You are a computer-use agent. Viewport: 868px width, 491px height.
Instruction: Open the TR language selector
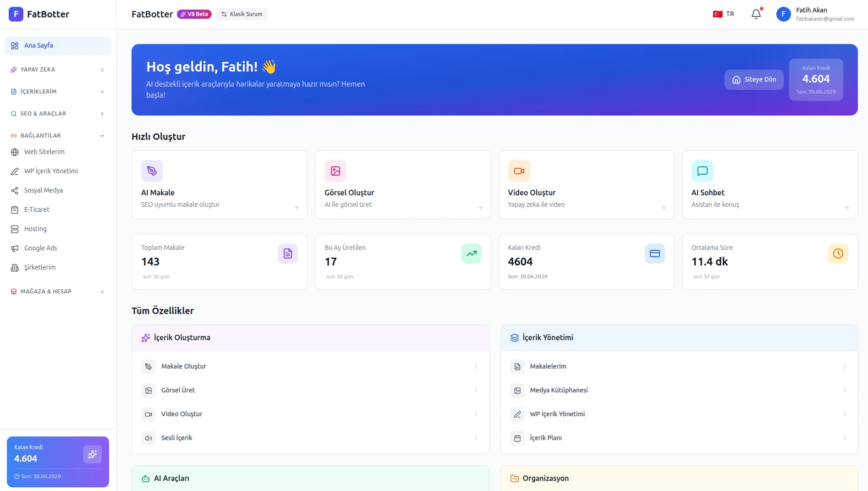click(x=724, y=14)
